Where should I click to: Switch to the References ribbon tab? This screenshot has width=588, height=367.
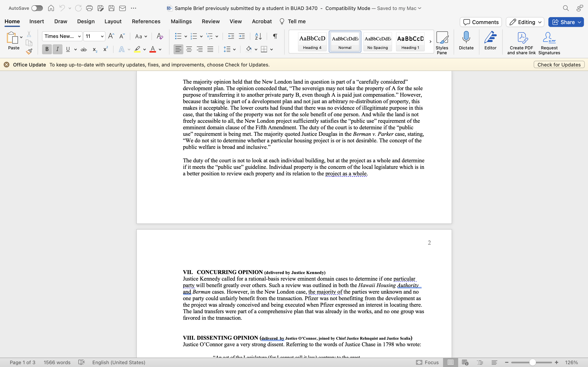click(146, 21)
